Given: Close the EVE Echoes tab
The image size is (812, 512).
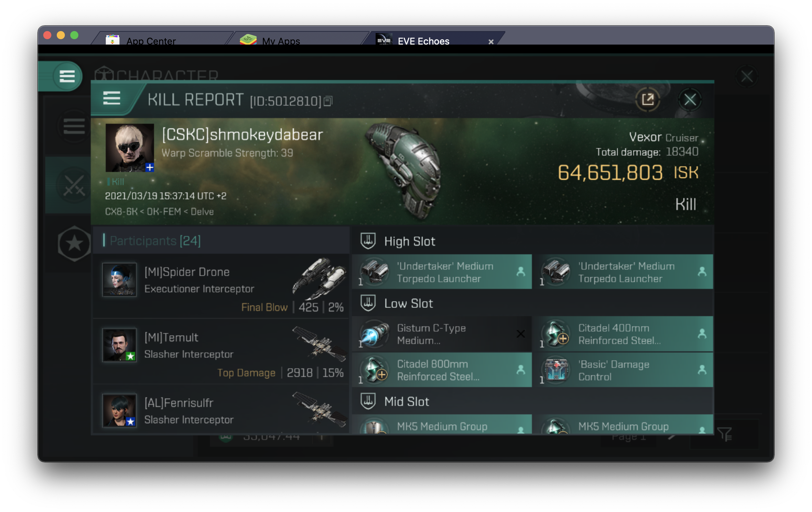Looking at the screenshot, I should (491, 42).
